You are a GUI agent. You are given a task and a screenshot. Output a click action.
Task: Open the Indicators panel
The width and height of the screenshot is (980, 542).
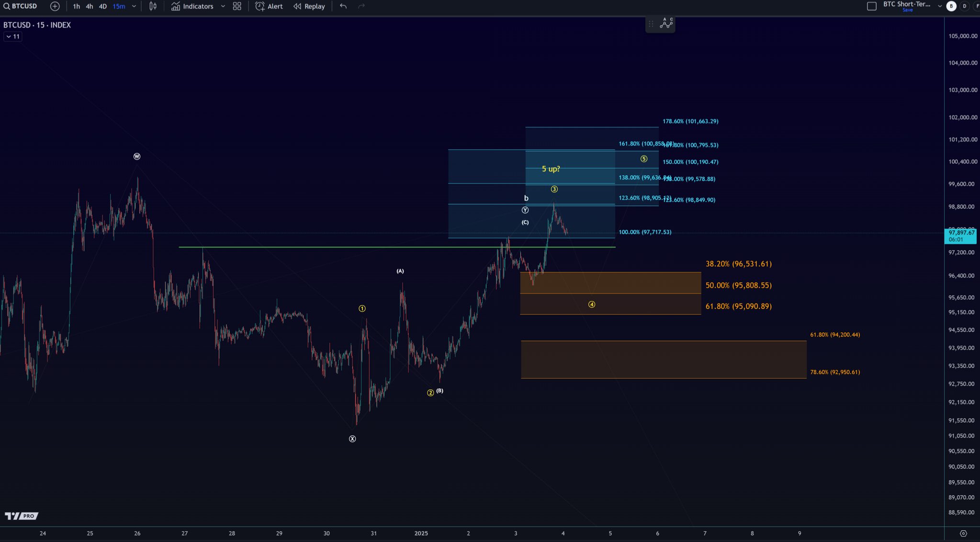pos(192,6)
